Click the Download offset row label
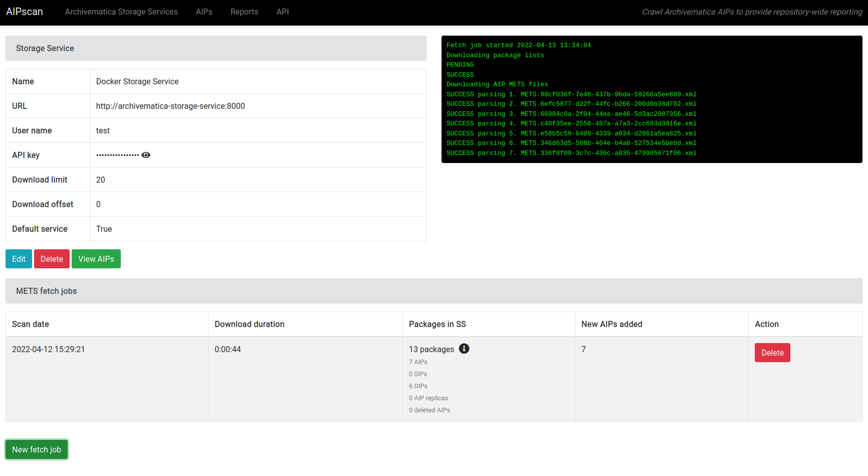This screenshot has width=868, height=476. pyautogui.click(x=43, y=204)
